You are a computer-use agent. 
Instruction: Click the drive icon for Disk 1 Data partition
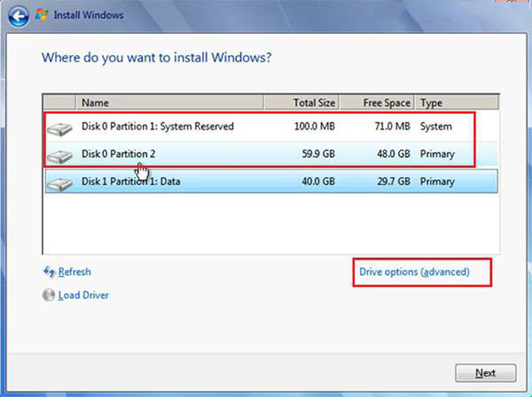click(x=61, y=182)
